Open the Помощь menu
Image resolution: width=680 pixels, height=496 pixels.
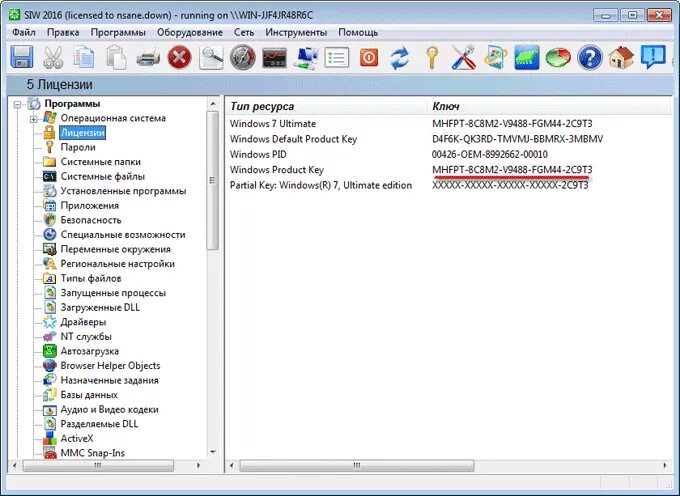pyautogui.click(x=358, y=33)
